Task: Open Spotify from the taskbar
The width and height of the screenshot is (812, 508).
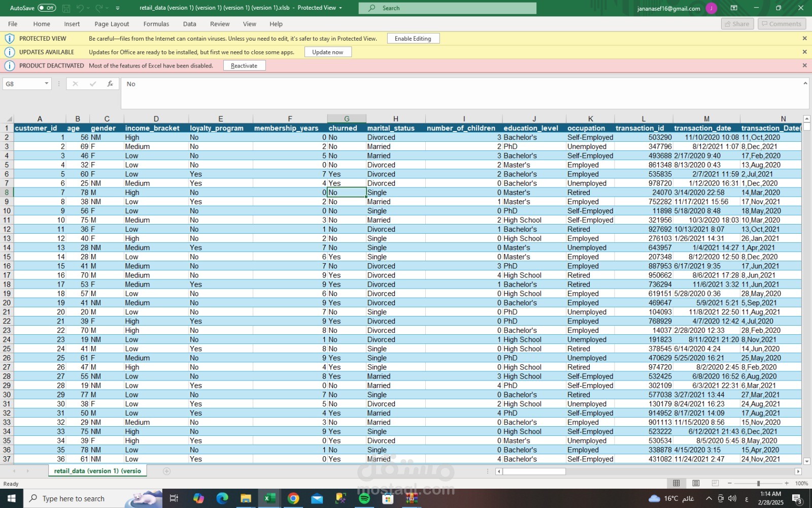Action: pyautogui.click(x=365, y=498)
